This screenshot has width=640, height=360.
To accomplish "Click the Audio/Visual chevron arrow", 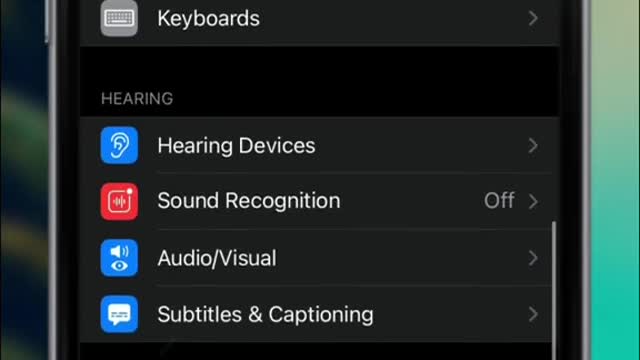I will [x=533, y=258].
